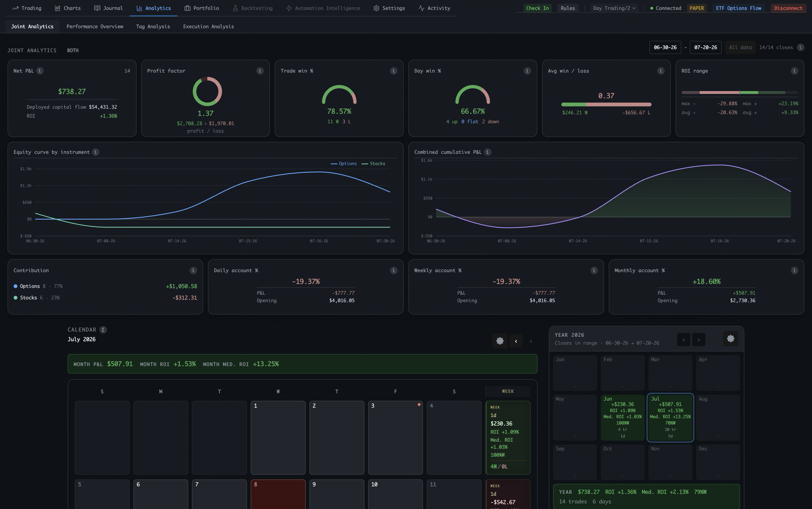The width and height of the screenshot is (812, 509).
Task: Go to next year in year panel
Action: (x=699, y=340)
